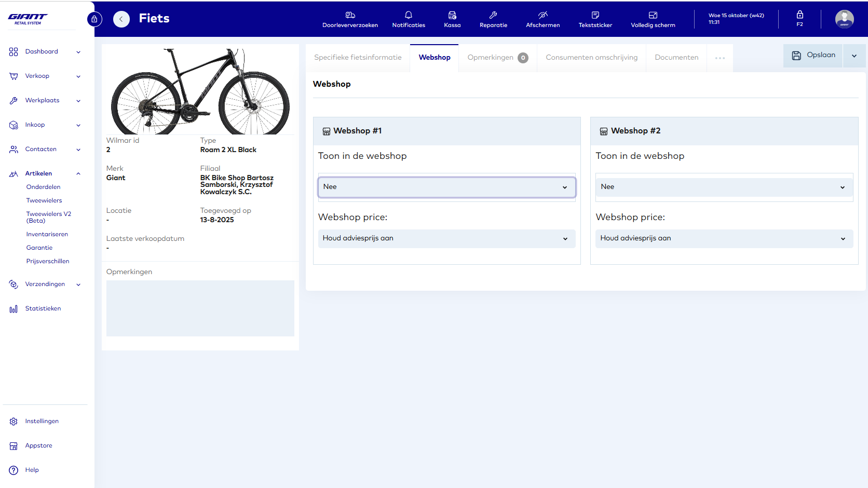Image resolution: width=868 pixels, height=488 pixels.
Task: Enter full screen via Volledig scherm
Action: point(653,16)
